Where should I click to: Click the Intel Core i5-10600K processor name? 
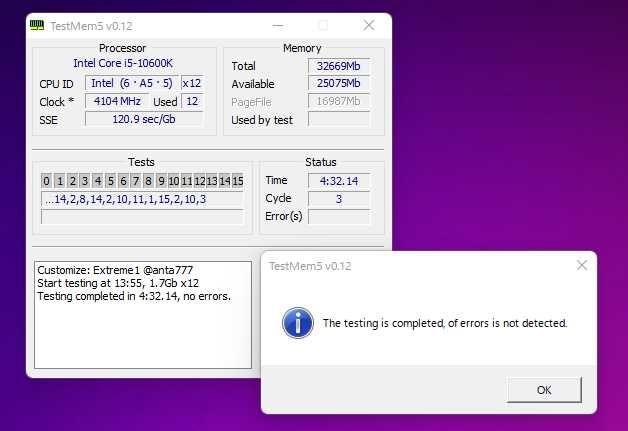point(123,63)
